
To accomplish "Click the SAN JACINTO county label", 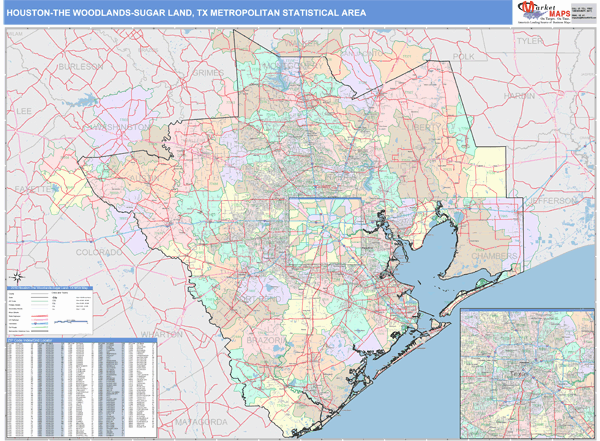I will (x=360, y=54).
